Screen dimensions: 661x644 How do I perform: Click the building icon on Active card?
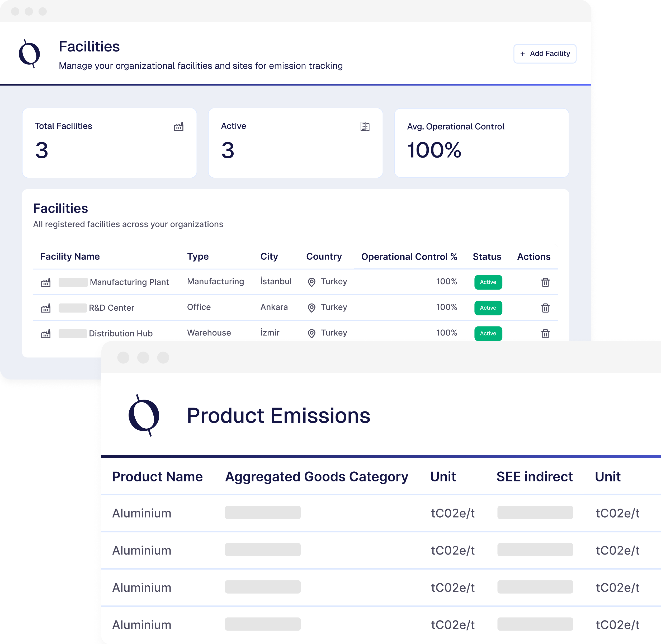365,126
